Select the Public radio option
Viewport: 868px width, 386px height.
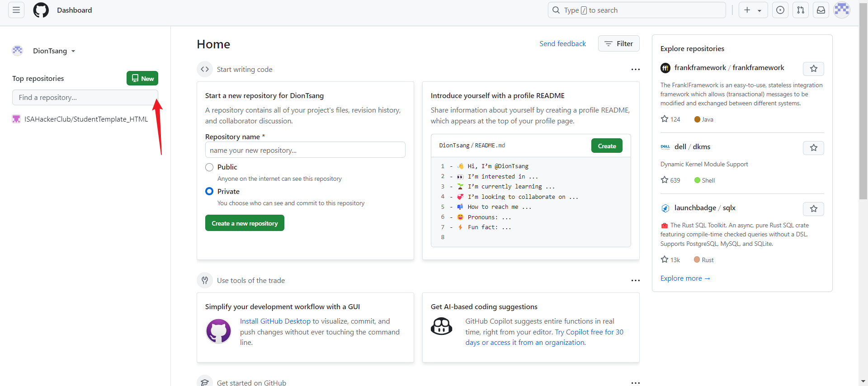click(209, 167)
